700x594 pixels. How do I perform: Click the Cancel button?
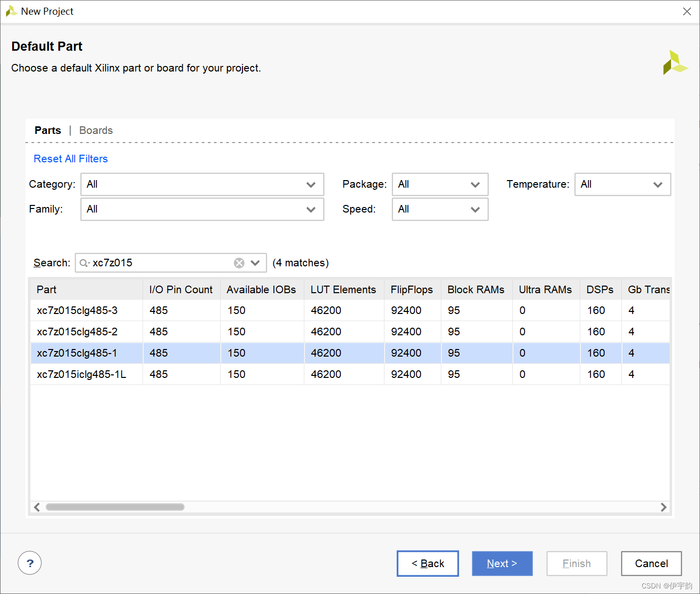[651, 564]
